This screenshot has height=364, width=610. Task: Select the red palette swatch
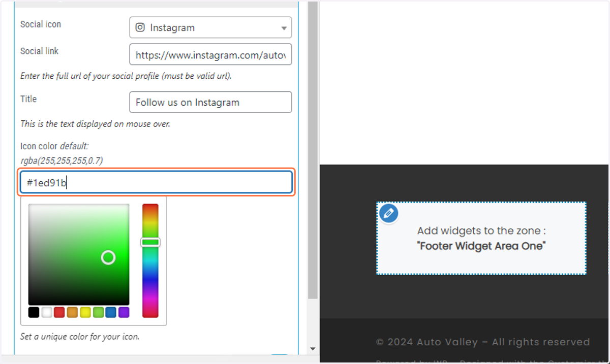tap(59, 312)
